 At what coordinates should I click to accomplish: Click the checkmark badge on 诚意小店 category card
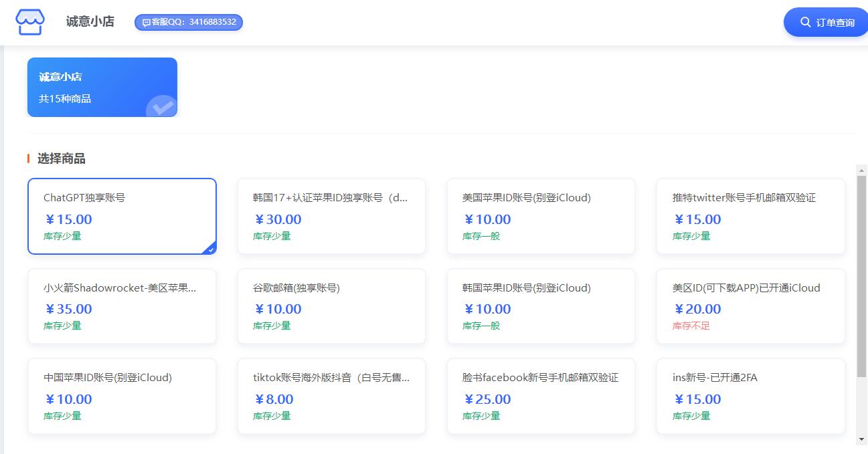pos(161,106)
